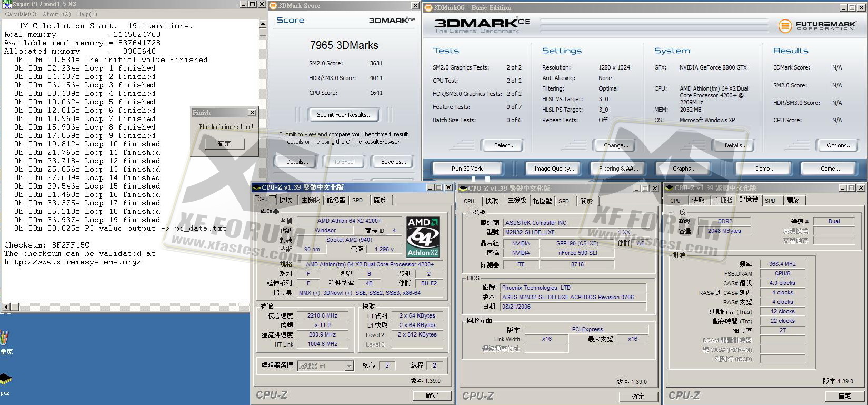Screen dimensions: 868x405
Task: Click Checksum: 8F2FF15C line in Super PI
Action: click(47, 245)
